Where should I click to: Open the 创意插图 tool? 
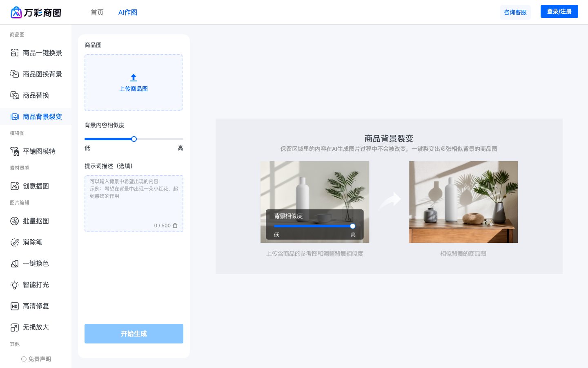pos(36,186)
